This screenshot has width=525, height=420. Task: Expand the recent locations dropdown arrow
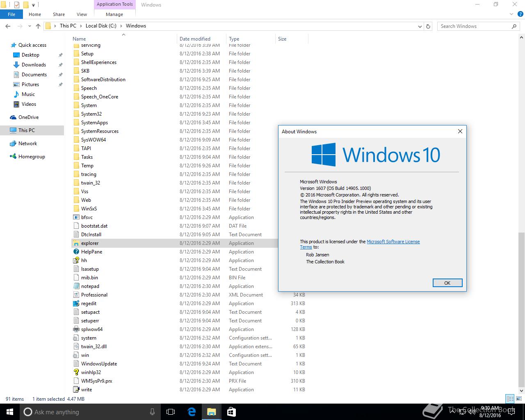click(30, 26)
